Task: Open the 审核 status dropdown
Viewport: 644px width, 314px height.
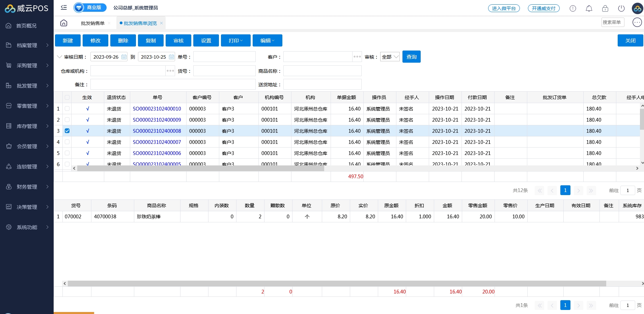Action: pyautogui.click(x=390, y=57)
